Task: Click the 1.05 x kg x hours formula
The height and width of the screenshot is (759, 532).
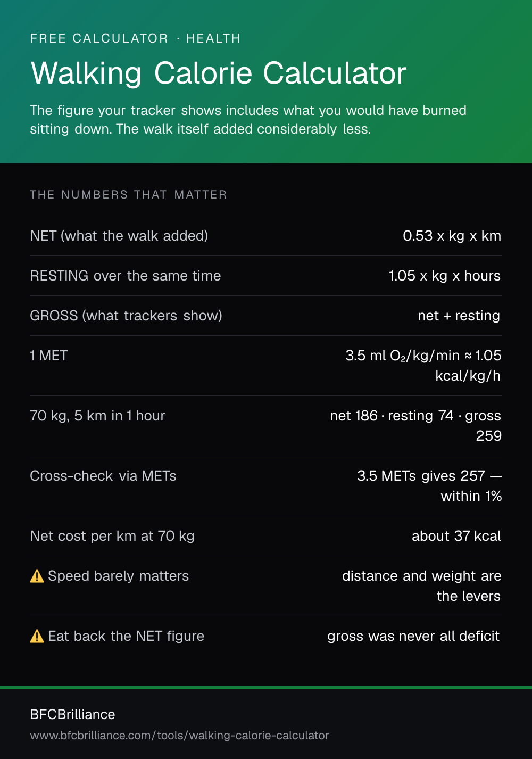Action: pyautogui.click(x=445, y=276)
